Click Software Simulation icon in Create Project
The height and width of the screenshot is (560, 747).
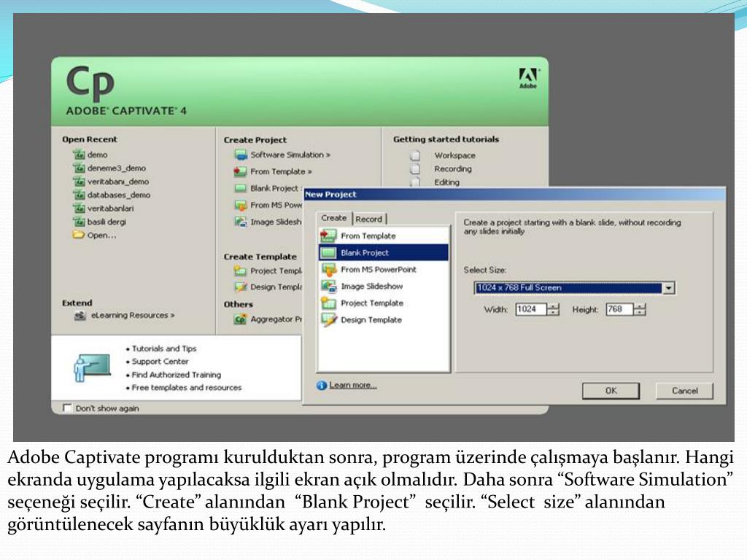tap(241, 155)
